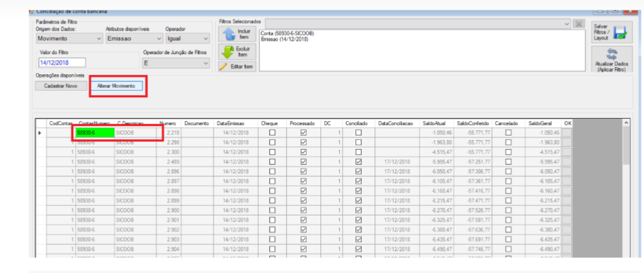Click the OK cell in the first grid row
Image resolution: width=644 pixels, height=273 pixels.
point(567,133)
